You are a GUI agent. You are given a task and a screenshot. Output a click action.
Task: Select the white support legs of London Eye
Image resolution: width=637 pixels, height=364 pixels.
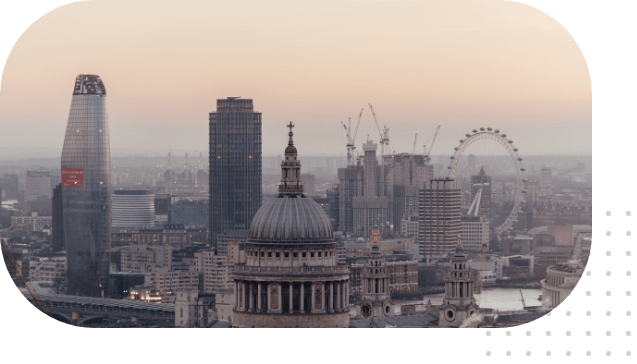point(474,202)
